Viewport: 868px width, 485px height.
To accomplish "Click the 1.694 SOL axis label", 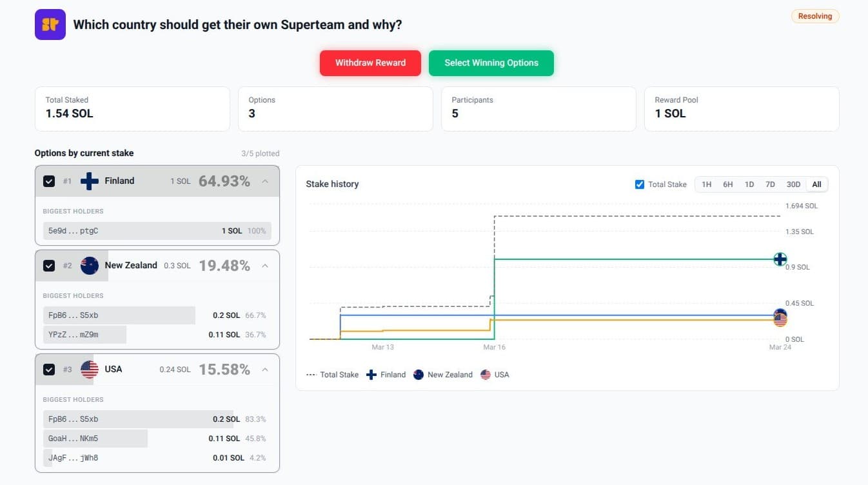I will [801, 206].
